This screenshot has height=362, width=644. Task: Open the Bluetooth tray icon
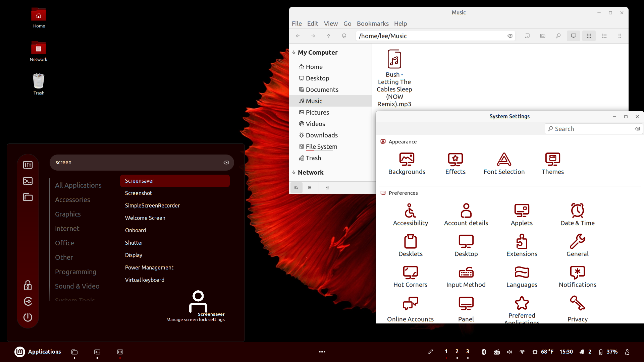click(484, 352)
